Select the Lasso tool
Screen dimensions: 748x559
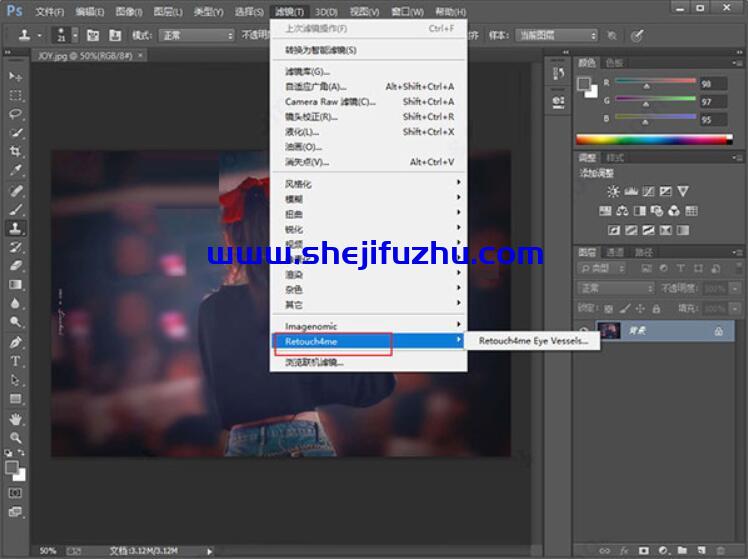pyautogui.click(x=15, y=114)
